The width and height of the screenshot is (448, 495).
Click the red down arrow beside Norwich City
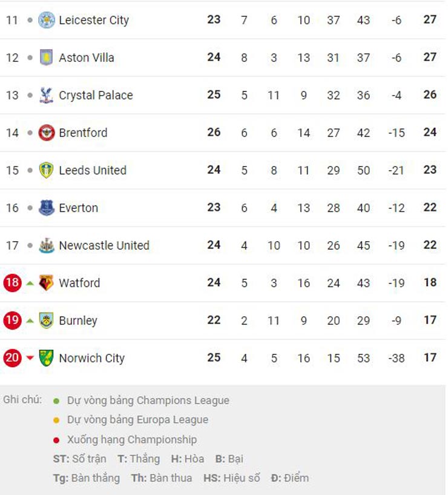click(30, 358)
